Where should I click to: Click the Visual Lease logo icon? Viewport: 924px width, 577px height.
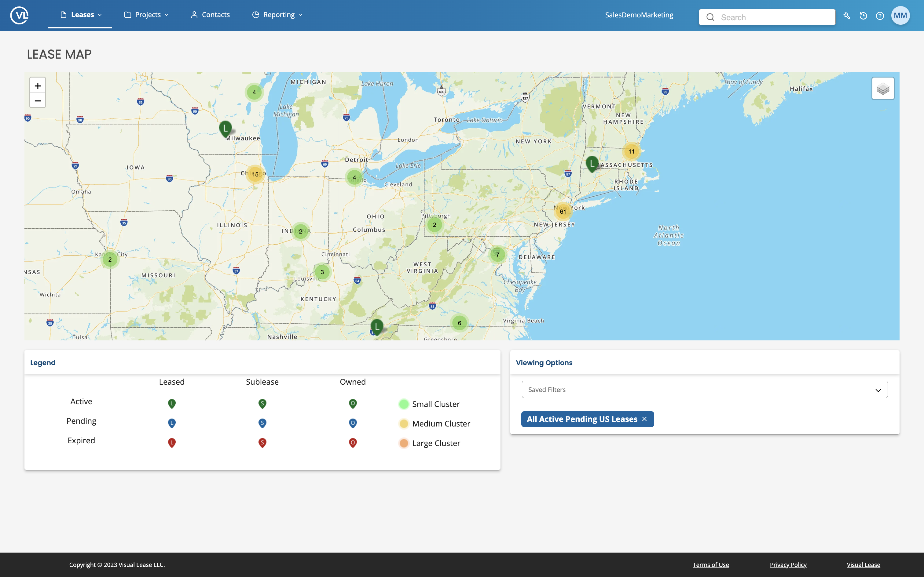(19, 15)
